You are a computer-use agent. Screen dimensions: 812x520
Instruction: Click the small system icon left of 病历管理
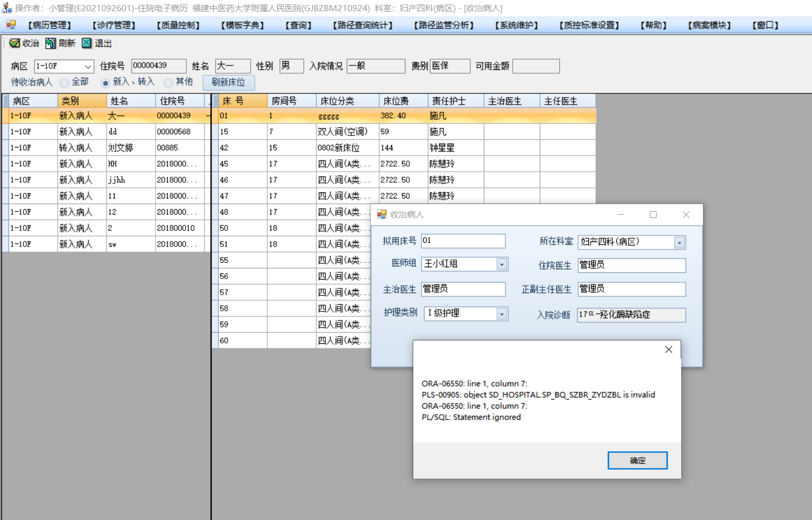tap(11, 25)
